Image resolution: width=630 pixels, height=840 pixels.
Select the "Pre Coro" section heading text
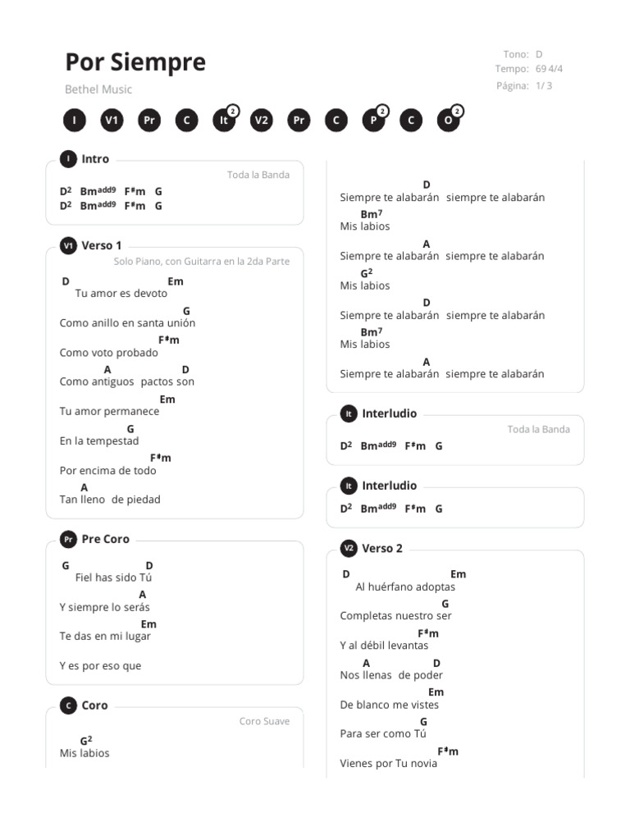click(106, 539)
